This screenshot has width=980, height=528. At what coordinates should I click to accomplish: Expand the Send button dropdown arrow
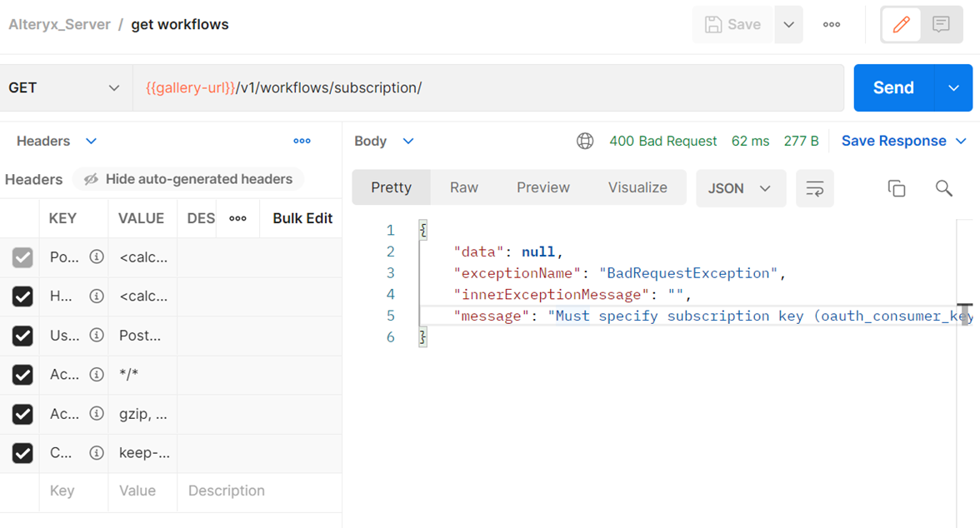pyautogui.click(x=955, y=87)
